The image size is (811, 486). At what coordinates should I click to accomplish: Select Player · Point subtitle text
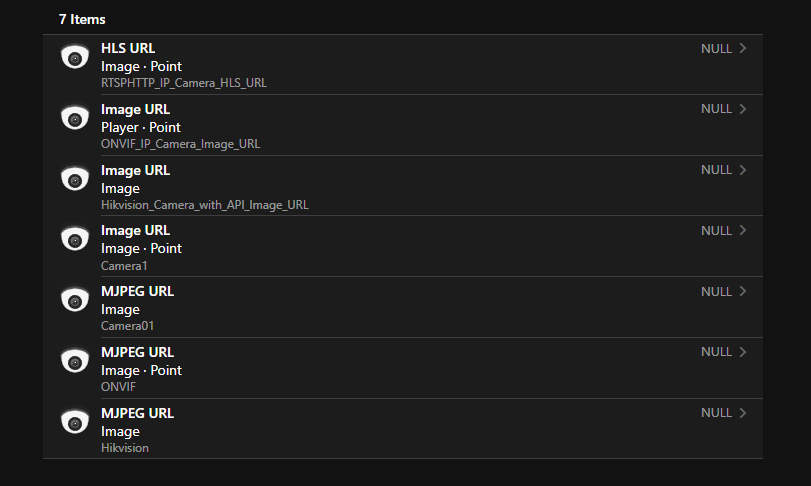(x=141, y=128)
